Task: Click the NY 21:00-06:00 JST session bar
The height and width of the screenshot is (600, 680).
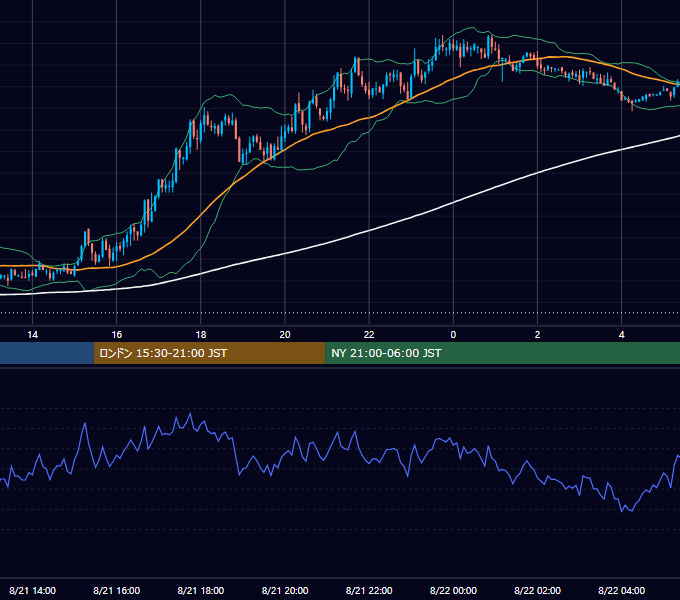Action: [503, 353]
